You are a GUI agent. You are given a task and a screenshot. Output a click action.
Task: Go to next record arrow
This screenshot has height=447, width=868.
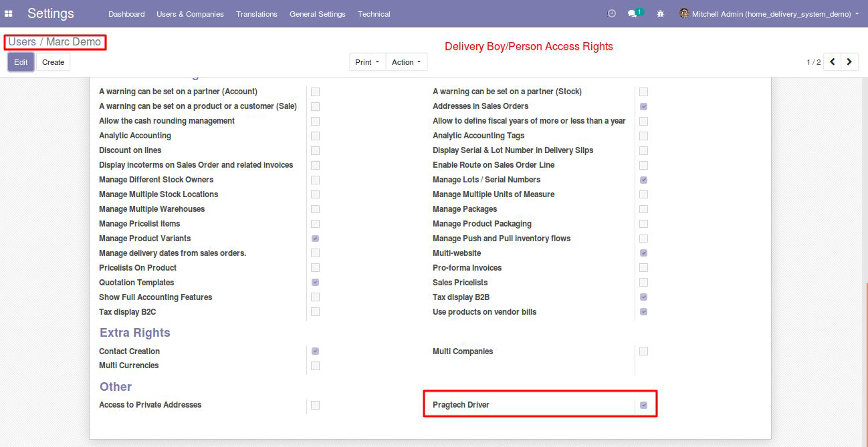849,62
